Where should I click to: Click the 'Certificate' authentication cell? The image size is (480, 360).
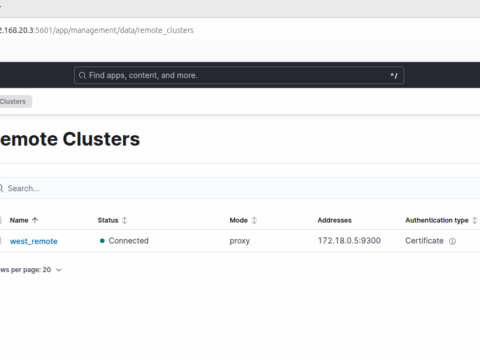point(424,241)
